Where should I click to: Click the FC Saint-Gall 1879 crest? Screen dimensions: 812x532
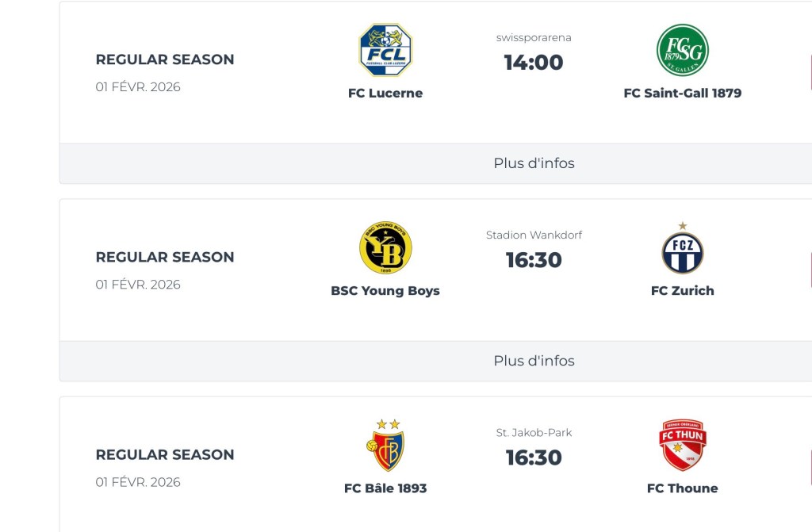[682, 50]
